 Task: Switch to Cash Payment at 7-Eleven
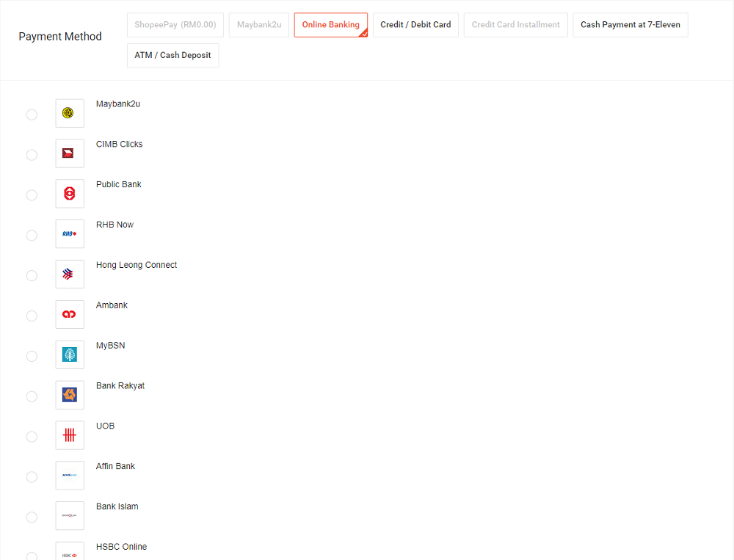[x=631, y=25]
